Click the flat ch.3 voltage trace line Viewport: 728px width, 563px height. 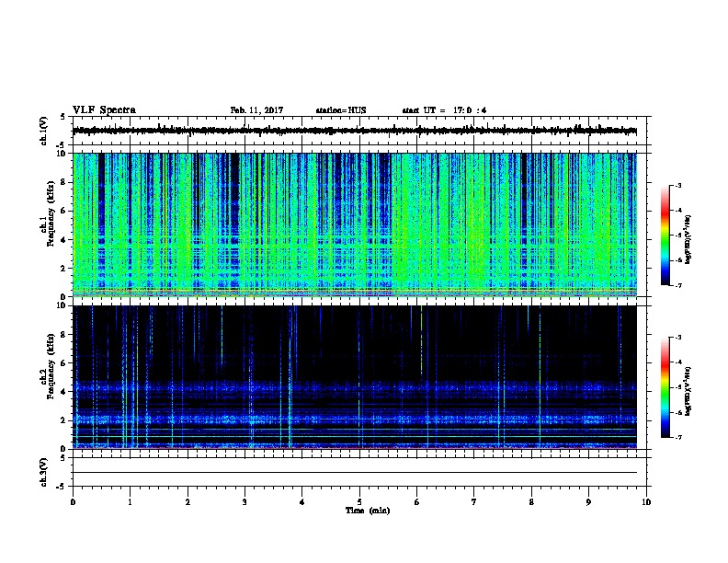355,473
